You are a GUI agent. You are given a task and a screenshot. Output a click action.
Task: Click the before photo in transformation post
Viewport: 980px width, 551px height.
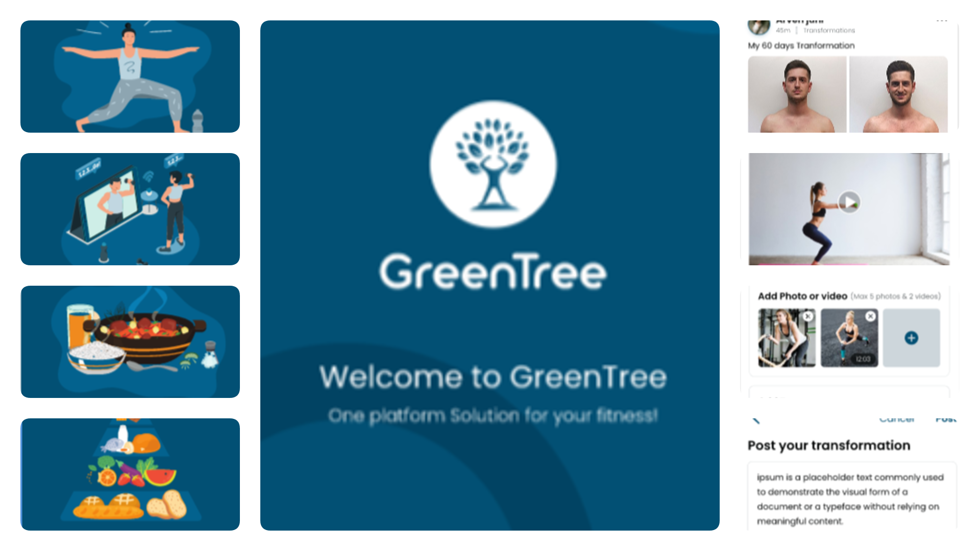tap(797, 94)
